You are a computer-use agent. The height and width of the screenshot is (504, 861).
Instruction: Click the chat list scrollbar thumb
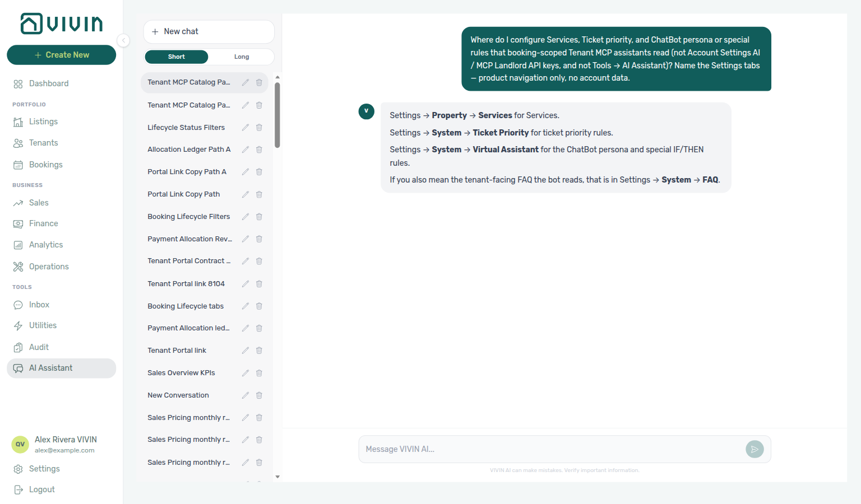[277, 115]
